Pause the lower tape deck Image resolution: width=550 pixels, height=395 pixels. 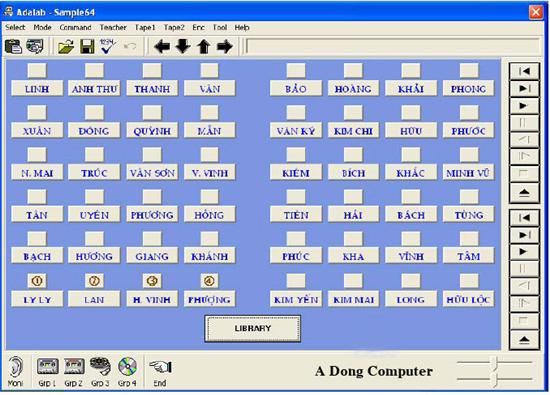(x=524, y=269)
